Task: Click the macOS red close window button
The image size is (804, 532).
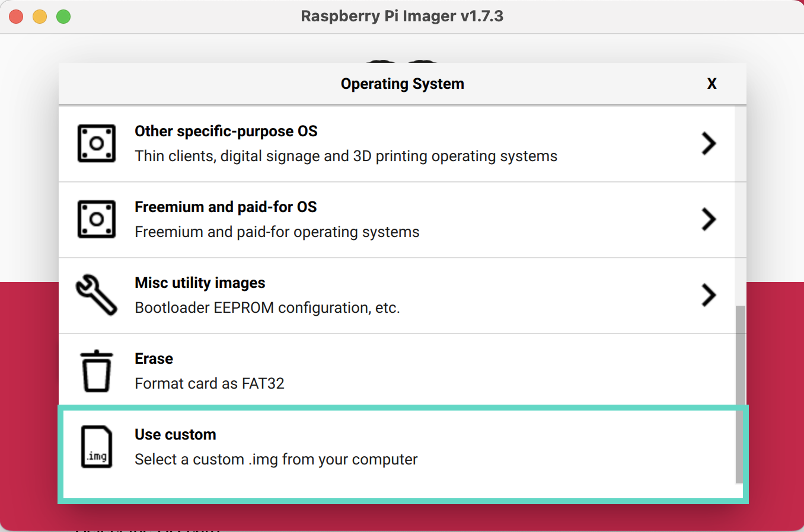Action: (17, 17)
